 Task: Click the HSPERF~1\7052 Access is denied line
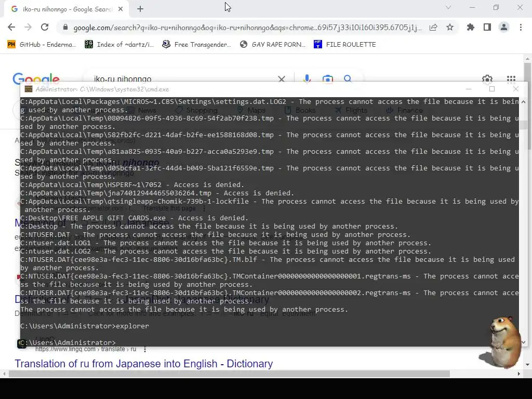132,184
